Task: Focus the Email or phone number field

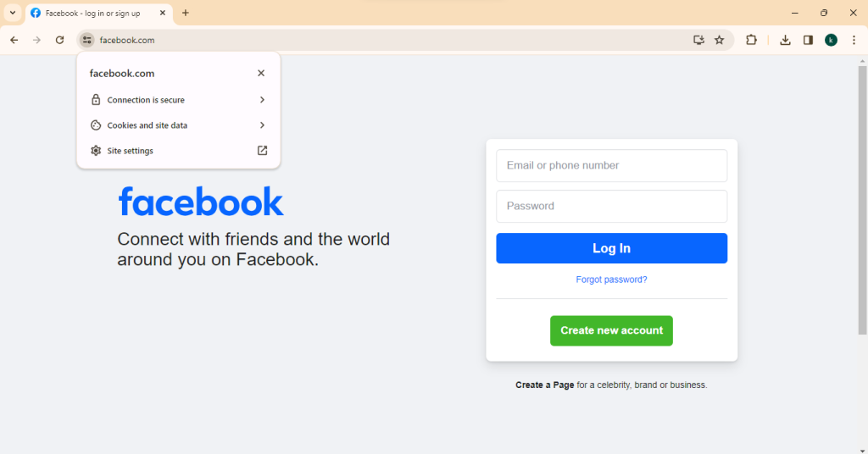Action: (611, 165)
